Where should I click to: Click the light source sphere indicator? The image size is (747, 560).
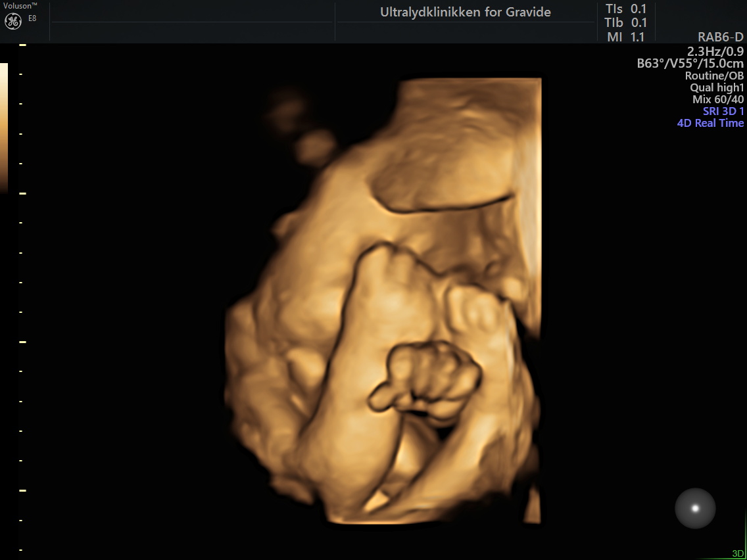pyautogui.click(x=695, y=509)
